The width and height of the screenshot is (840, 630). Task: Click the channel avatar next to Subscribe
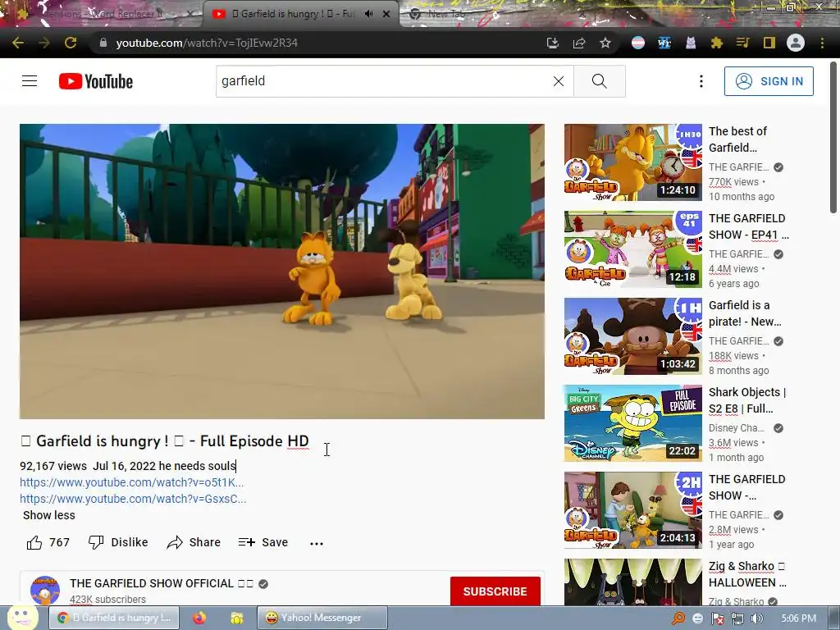(45, 591)
